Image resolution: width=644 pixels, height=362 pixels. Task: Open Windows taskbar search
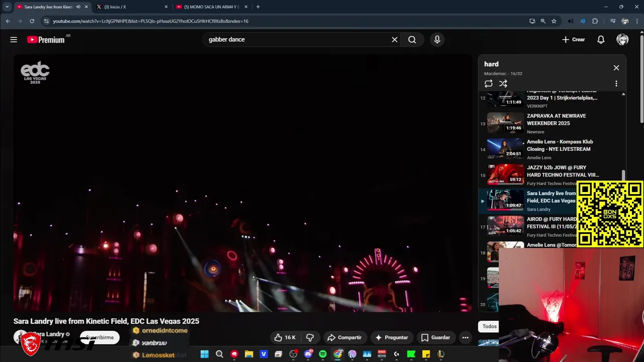(x=219, y=354)
